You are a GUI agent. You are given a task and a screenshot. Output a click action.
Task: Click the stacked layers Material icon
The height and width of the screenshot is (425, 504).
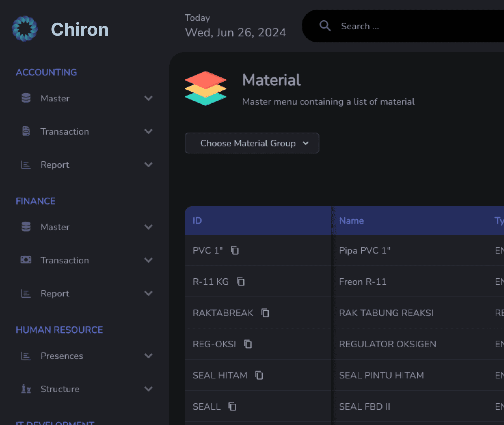click(x=205, y=88)
